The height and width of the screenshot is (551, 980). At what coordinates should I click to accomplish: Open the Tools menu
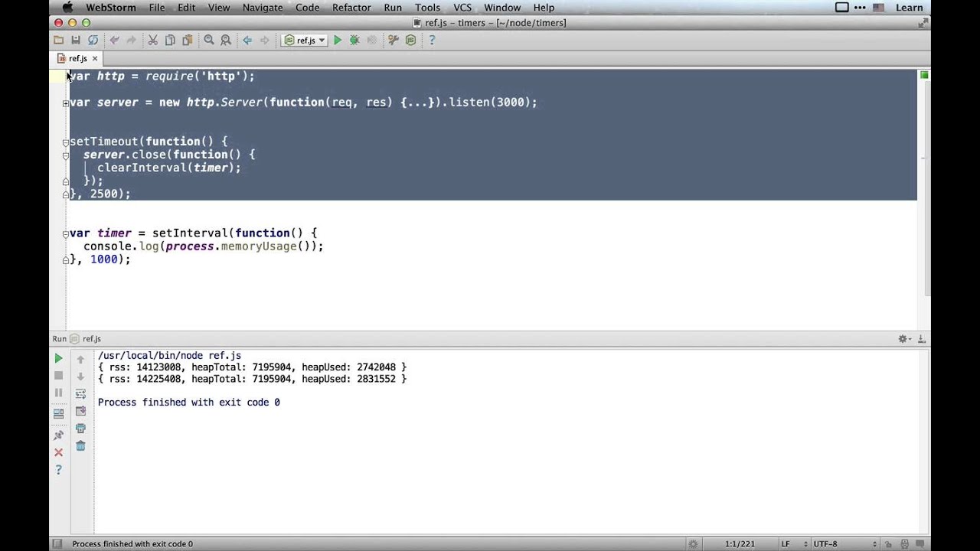click(x=427, y=8)
